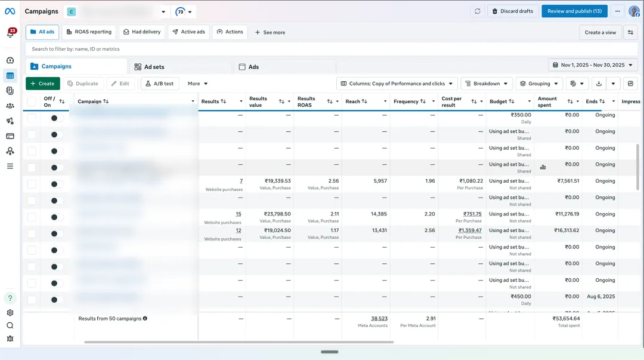644x360 pixels.
Task: Open export options arrow next to download
Action: 613,84
